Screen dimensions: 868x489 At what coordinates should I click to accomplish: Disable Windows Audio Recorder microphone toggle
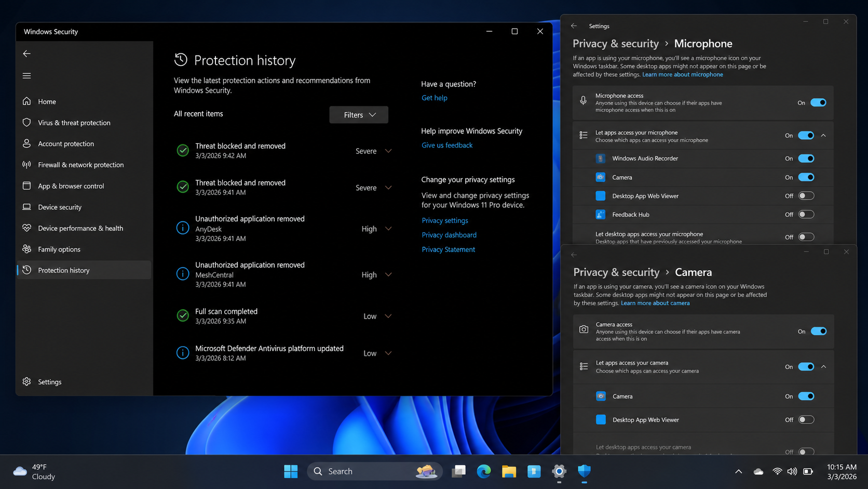806,158
